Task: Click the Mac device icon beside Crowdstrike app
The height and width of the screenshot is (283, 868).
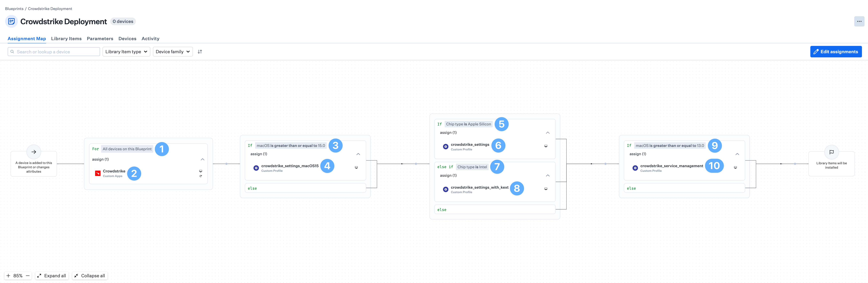Action: tap(201, 171)
